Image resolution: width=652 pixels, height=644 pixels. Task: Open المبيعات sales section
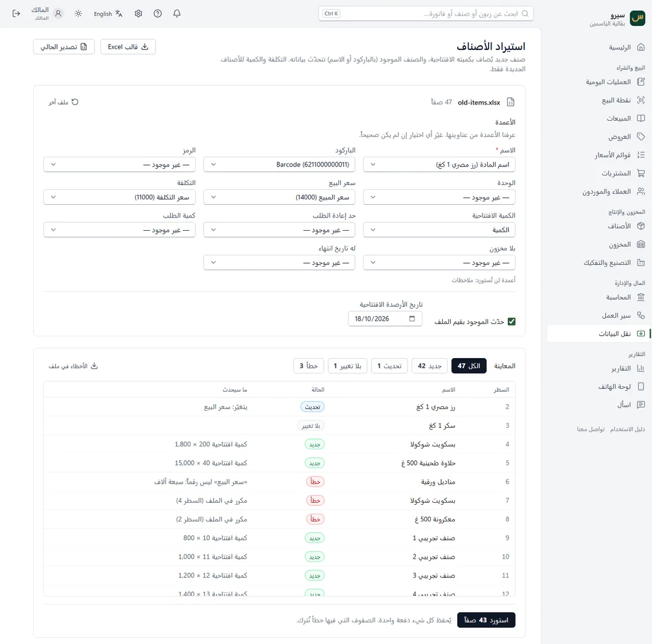coord(626,118)
